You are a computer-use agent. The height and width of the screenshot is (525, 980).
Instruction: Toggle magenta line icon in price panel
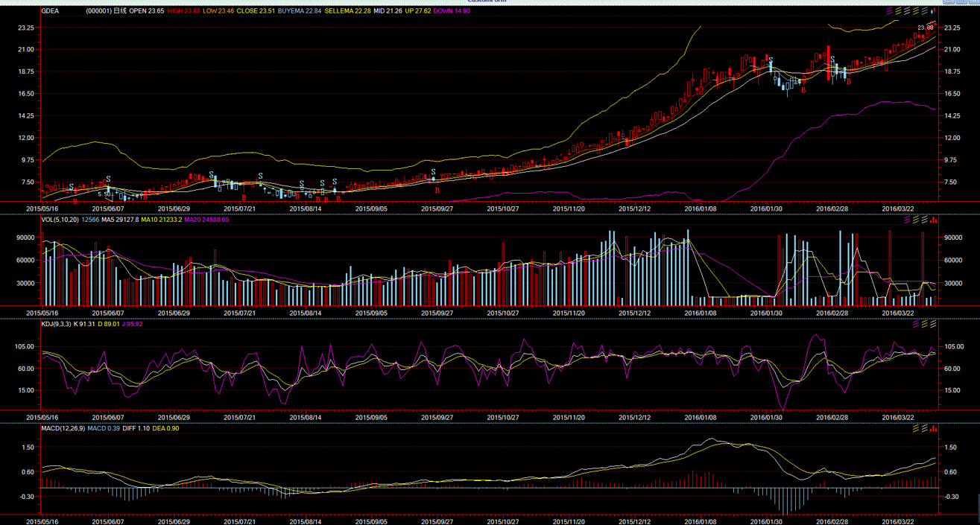pyautogui.click(x=890, y=11)
